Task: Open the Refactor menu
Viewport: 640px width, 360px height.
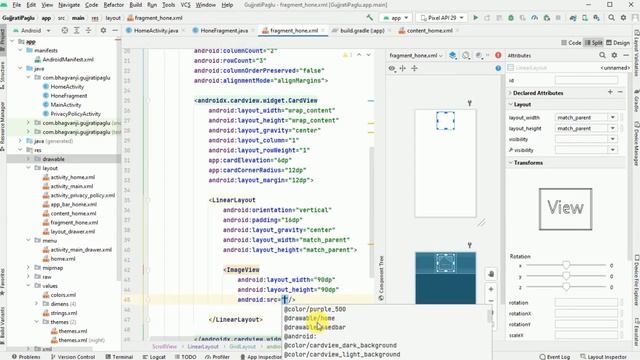Action: tap(113, 5)
